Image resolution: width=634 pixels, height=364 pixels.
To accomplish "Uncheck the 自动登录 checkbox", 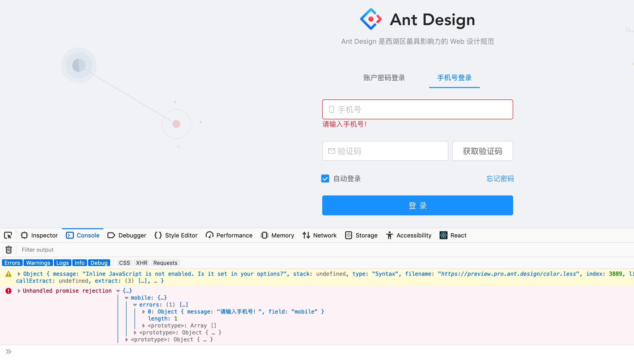I will point(325,179).
